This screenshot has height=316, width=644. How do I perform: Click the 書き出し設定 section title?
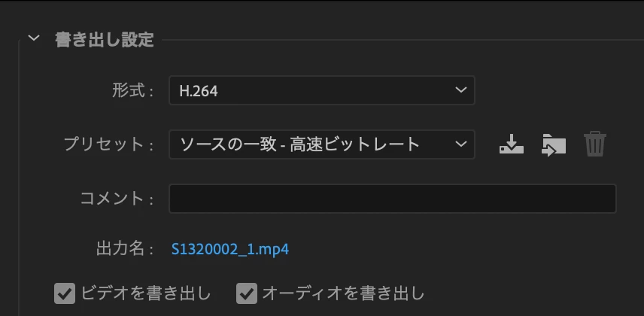point(105,40)
